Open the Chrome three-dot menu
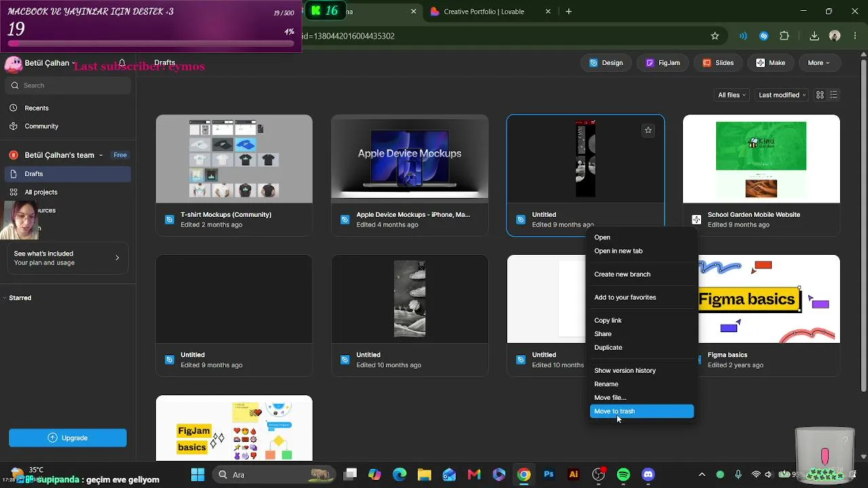Image resolution: width=868 pixels, height=488 pixels. (854, 36)
